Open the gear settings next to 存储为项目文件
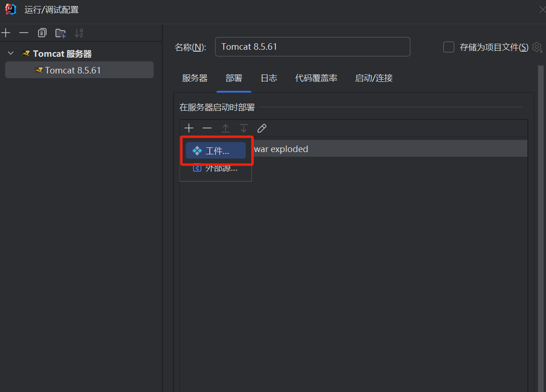546x392 pixels. (537, 47)
